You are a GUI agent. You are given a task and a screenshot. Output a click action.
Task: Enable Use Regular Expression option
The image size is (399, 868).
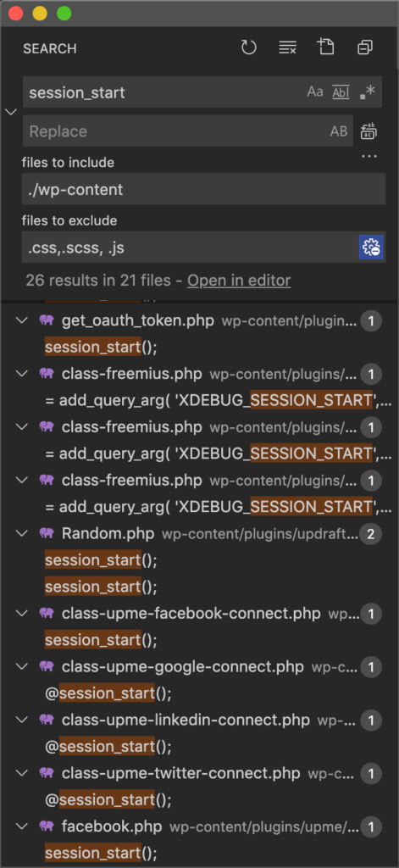(367, 92)
